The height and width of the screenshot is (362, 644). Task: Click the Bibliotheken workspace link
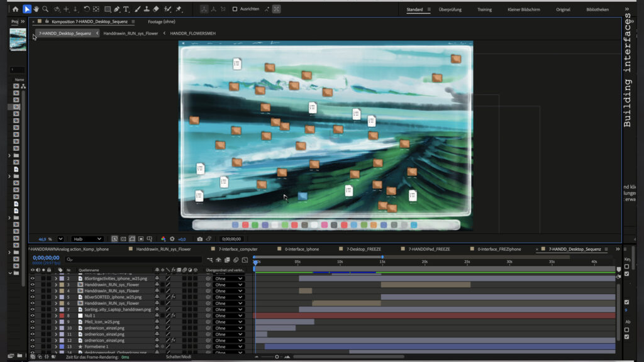(x=597, y=9)
